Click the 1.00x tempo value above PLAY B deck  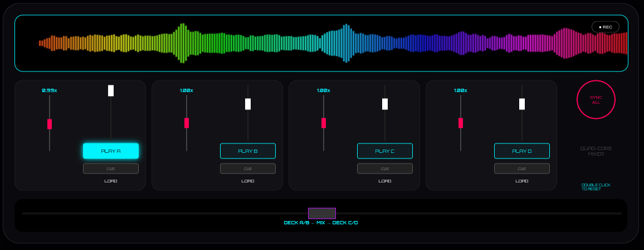click(x=187, y=90)
